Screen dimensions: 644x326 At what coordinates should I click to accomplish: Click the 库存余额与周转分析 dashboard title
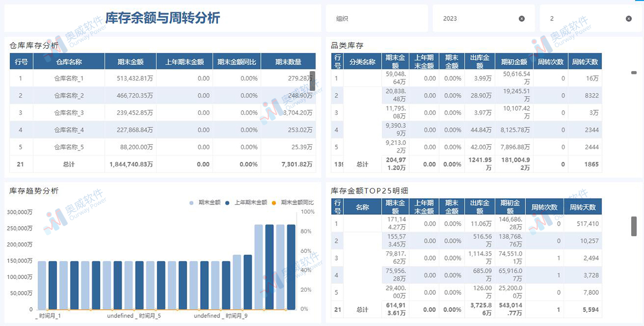click(162, 18)
